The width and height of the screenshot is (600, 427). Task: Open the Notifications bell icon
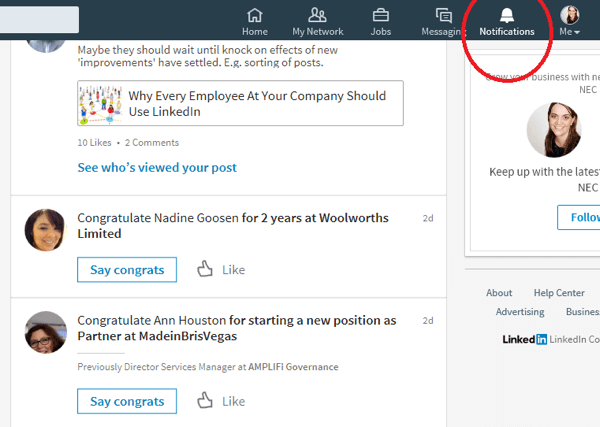pyautogui.click(x=507, y=16)
